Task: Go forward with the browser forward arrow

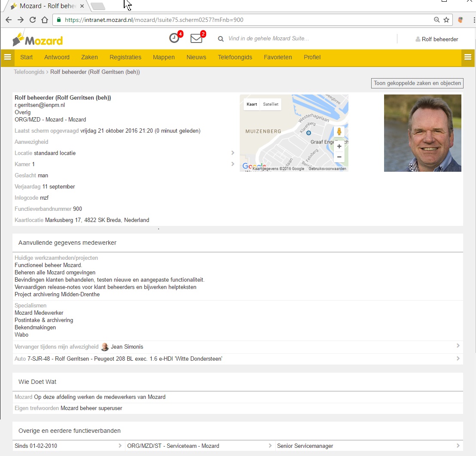Action: [x=20, y=20]
